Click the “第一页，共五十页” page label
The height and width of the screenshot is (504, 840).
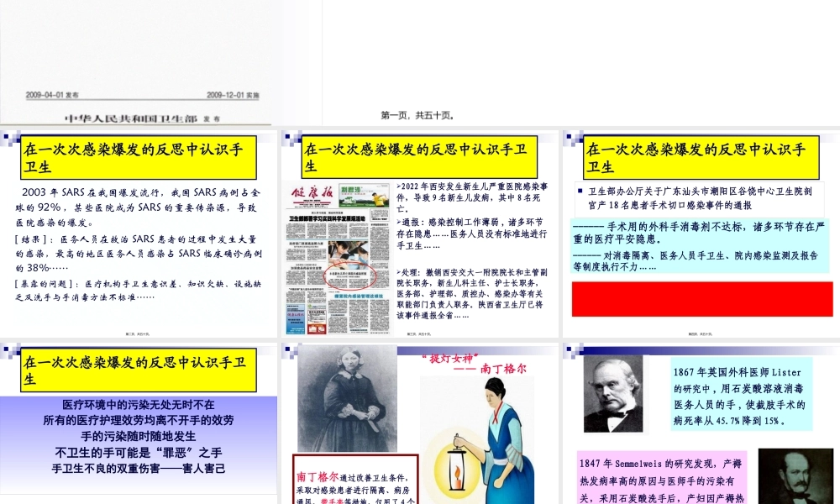[x=417, y=115]
